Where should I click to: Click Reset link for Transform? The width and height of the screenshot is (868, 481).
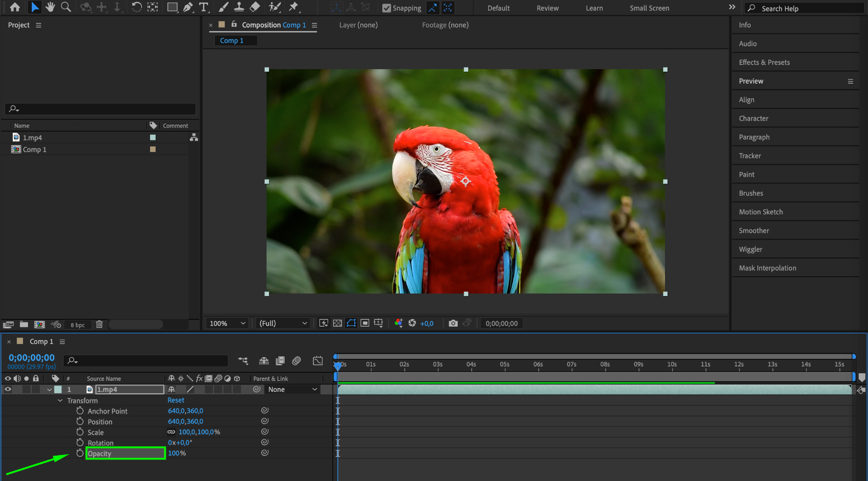tap(175, 400)
